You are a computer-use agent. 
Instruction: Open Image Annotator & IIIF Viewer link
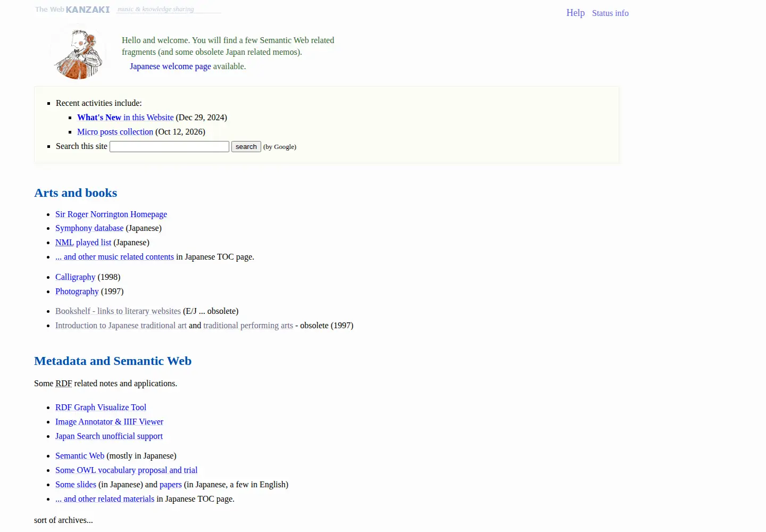(109, 422)
